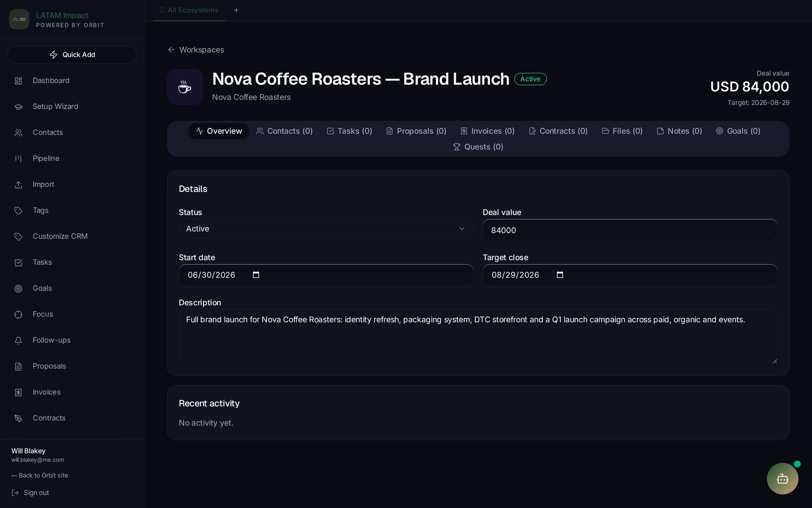Screen dimensions: 812x508
Task: Click the Invoices receipt icon in sidebar
Action: [x=18, y=392]
